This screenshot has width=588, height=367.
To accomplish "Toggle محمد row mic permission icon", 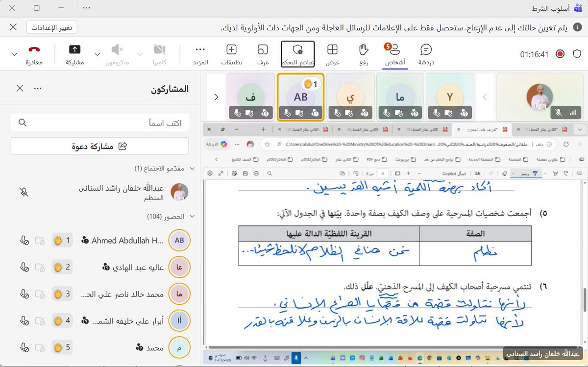I will point(24,347).
